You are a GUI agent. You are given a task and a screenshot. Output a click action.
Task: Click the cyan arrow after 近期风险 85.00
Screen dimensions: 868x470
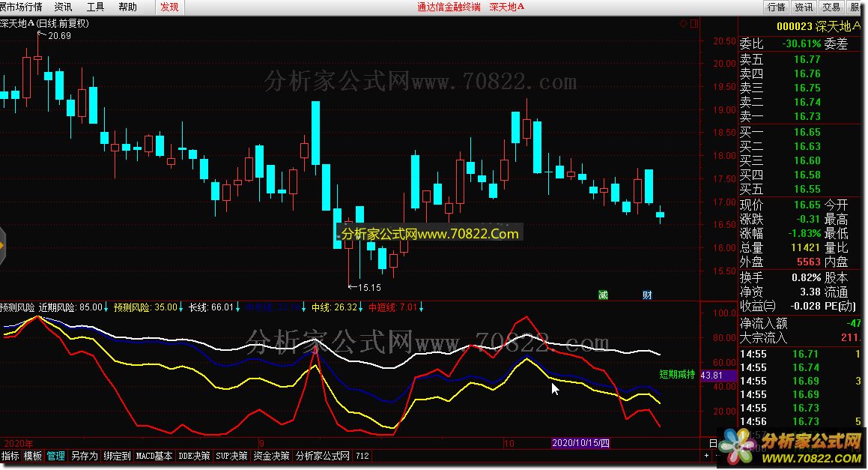(106, 307)
